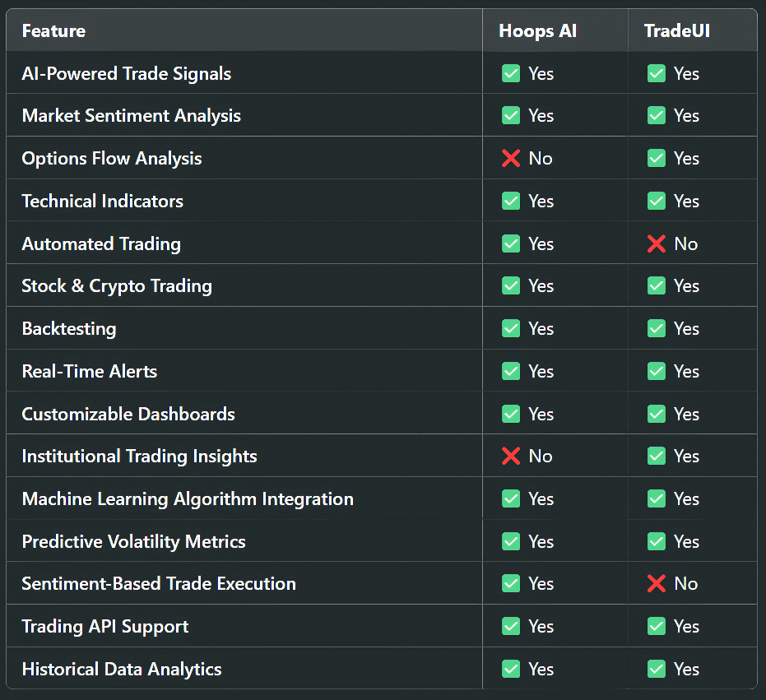766x700 pixels.
Task: Select the Options Flow Analysis label
Action: point(112,159)
